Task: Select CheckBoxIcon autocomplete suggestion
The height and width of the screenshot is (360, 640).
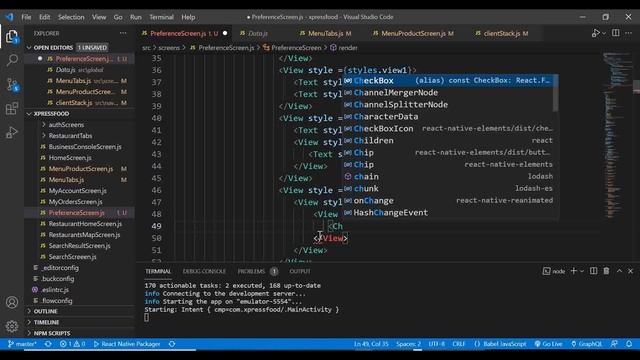Action: 448,129
